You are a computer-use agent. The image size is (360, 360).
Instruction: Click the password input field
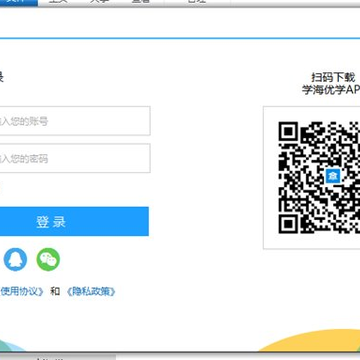tap(75, 158)
